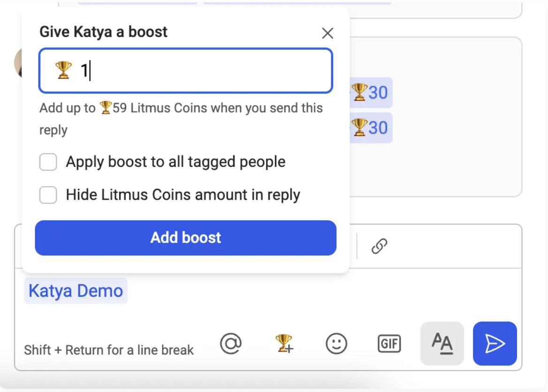Toggle the AA text formatting button
Image resolution: width=548 pixels, height=392 pixels.
click(442, 344)
